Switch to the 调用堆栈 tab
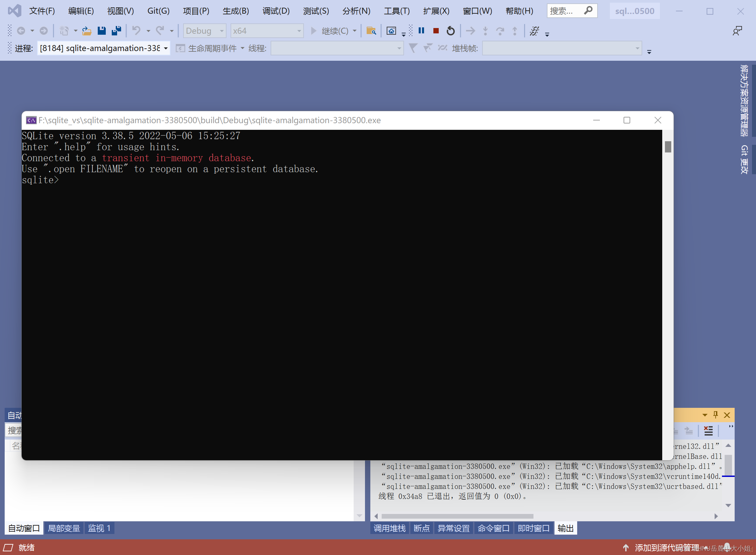 390,528
